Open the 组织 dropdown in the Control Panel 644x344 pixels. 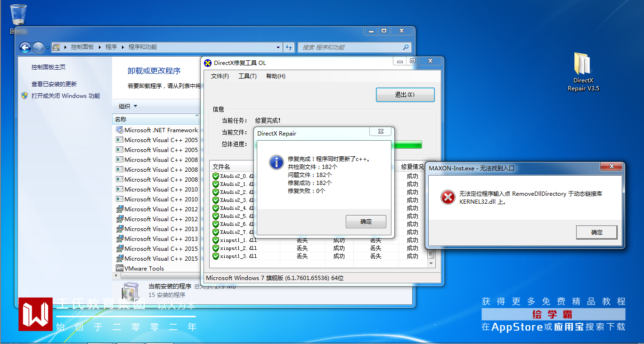point(128,106)
